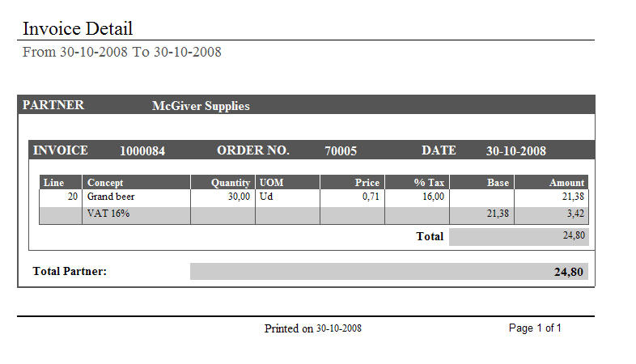636x364 pixels.
Task: Click the Quantity column header
Action: click(x=231, y=183)
